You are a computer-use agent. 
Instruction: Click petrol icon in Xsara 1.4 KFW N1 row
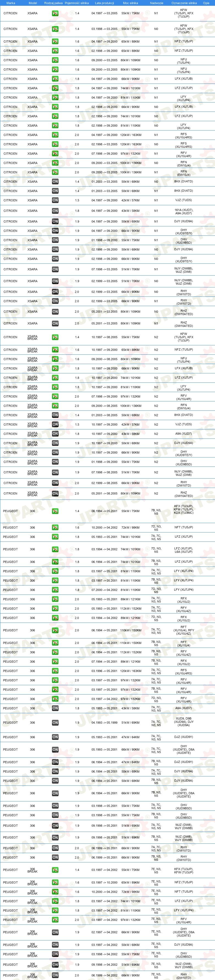[55, 13]
